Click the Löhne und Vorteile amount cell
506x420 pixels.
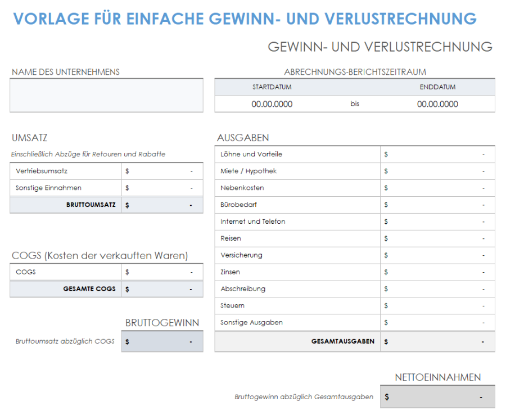tap(437, 154)
